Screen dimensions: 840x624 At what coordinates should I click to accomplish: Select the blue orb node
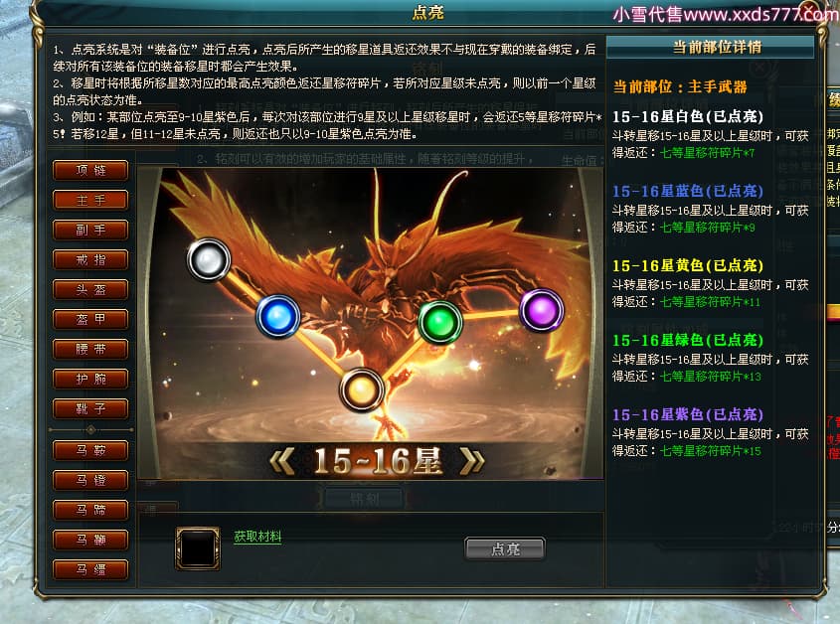pyautogui.click(x=278, y=317)
